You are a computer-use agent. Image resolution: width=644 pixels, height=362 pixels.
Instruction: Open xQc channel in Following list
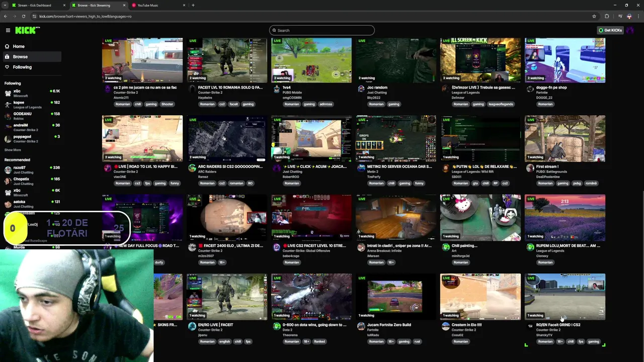pyautogui.click(x=31, y=93)
